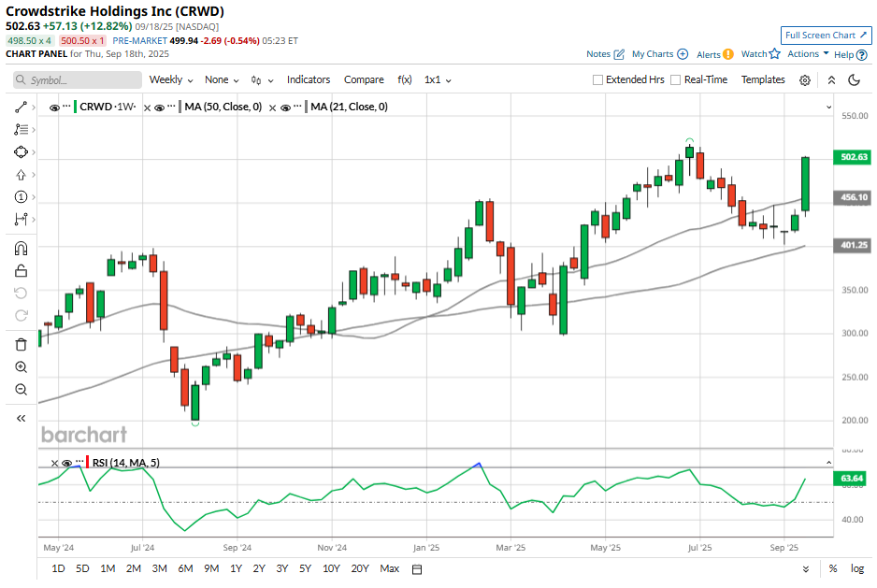The image size is (877, 588).
Task: Click the MA 50 indicator color swatch
Action: pyautogui.click(x=180, y=107)
